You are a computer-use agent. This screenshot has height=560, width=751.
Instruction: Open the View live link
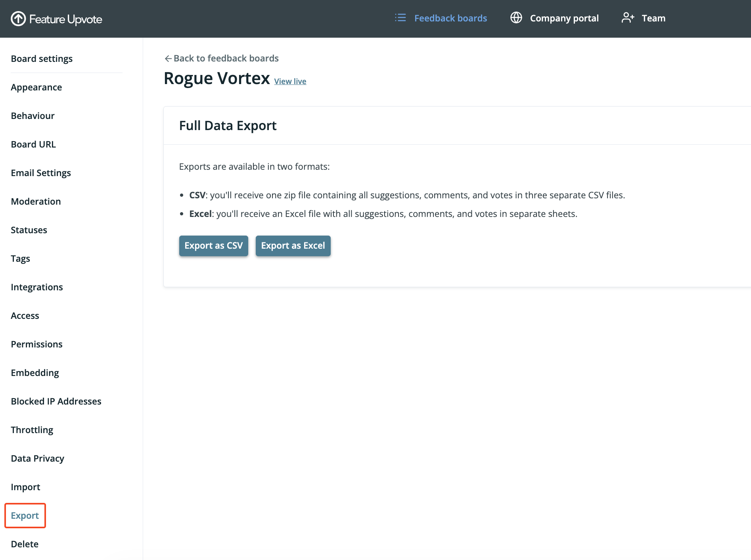click(x=290, y=81)
